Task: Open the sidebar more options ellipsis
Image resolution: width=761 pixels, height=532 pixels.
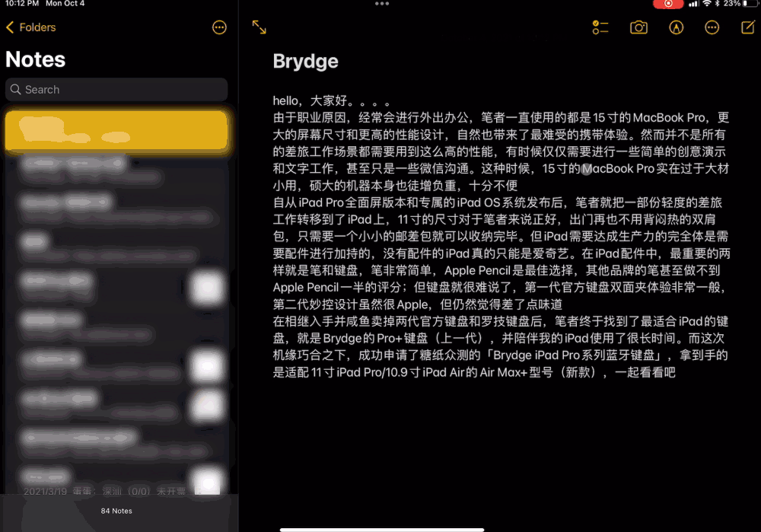Action: (219, 27)
